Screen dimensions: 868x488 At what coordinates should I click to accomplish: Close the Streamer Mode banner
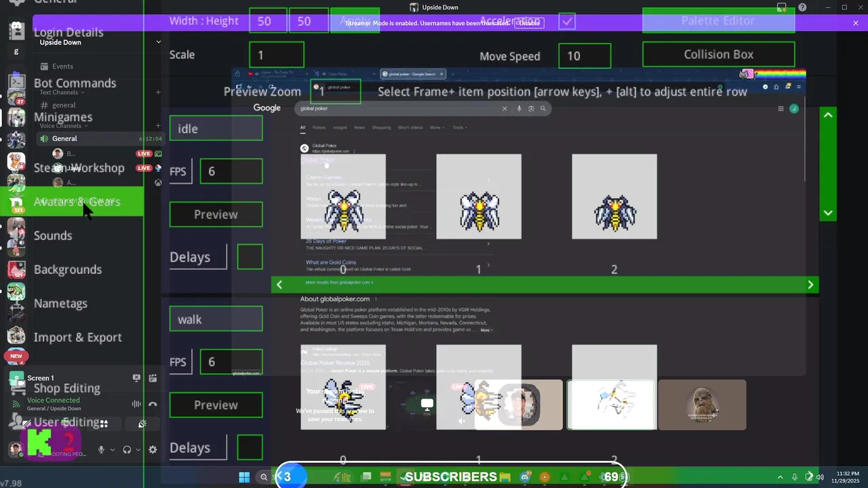tap(856, 23)
